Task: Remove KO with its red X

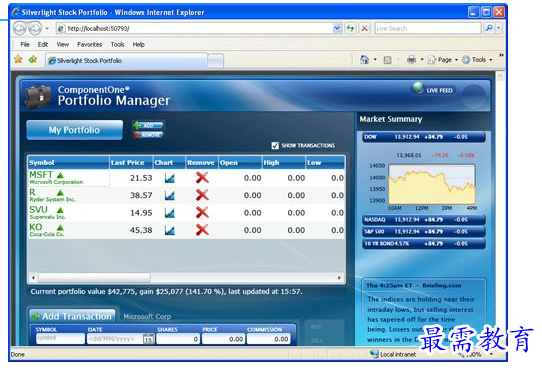Action: 202,230
